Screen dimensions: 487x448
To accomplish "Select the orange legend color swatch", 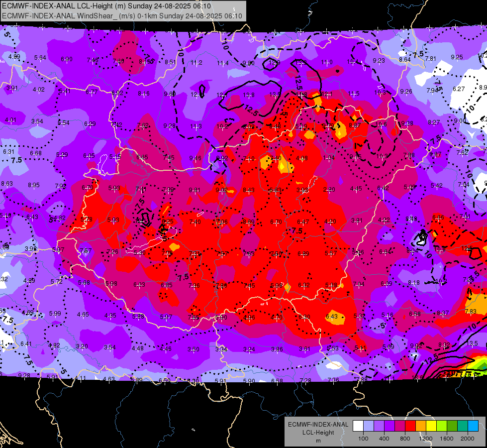I will point(421,426).
